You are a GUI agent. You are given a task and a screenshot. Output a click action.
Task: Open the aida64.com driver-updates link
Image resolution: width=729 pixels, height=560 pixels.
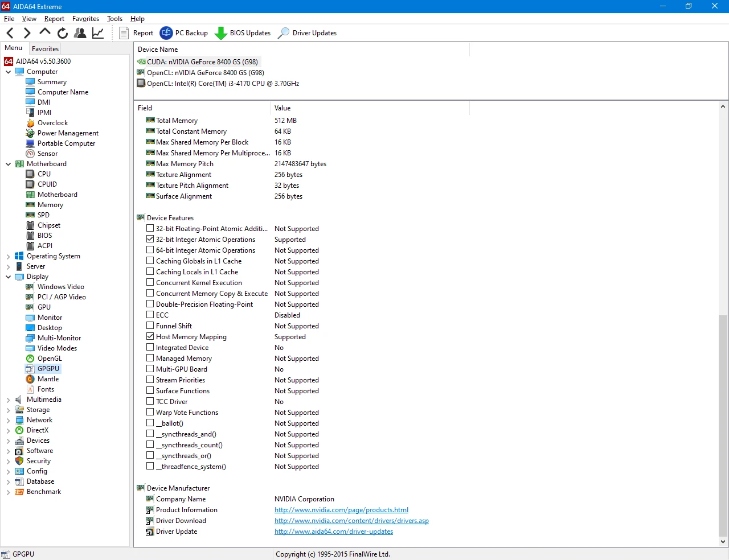(x=334, y=532)
